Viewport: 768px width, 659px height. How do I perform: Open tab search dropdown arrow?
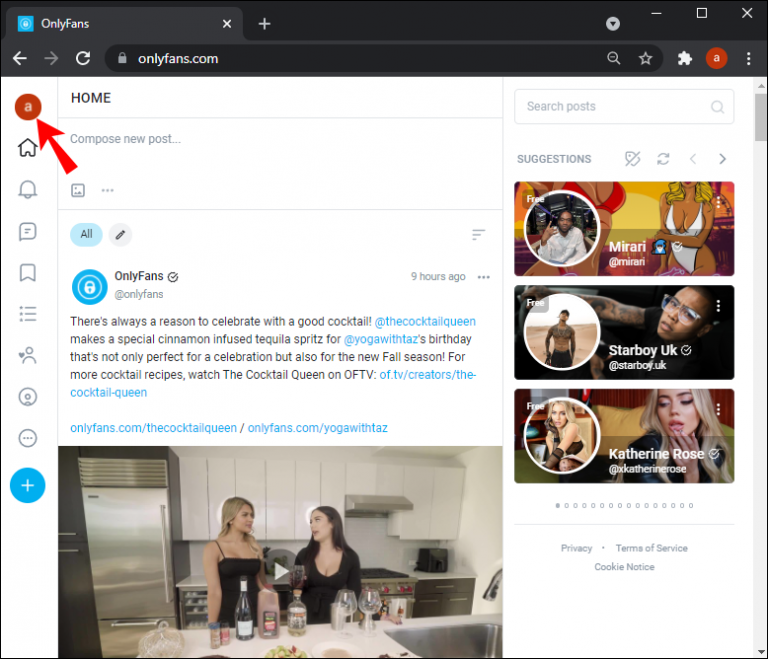pyautogui.click(x=612, y=24)
